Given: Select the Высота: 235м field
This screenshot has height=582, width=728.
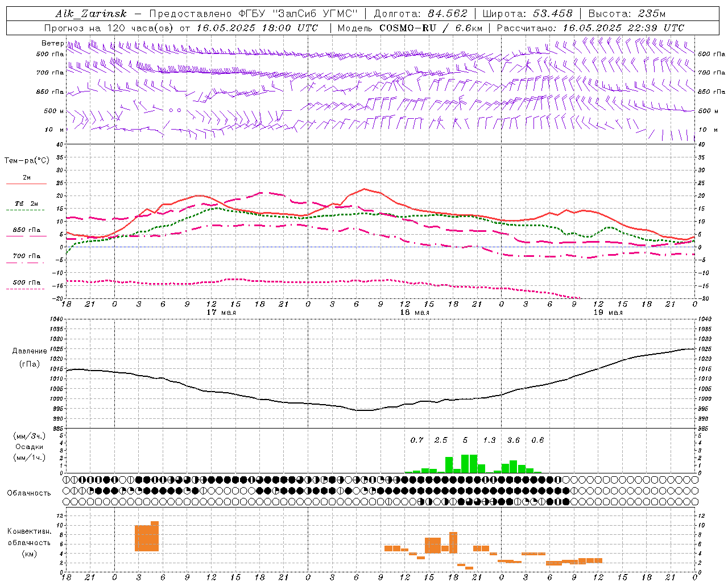Looking at the screenshot, I should pos(626,14).
